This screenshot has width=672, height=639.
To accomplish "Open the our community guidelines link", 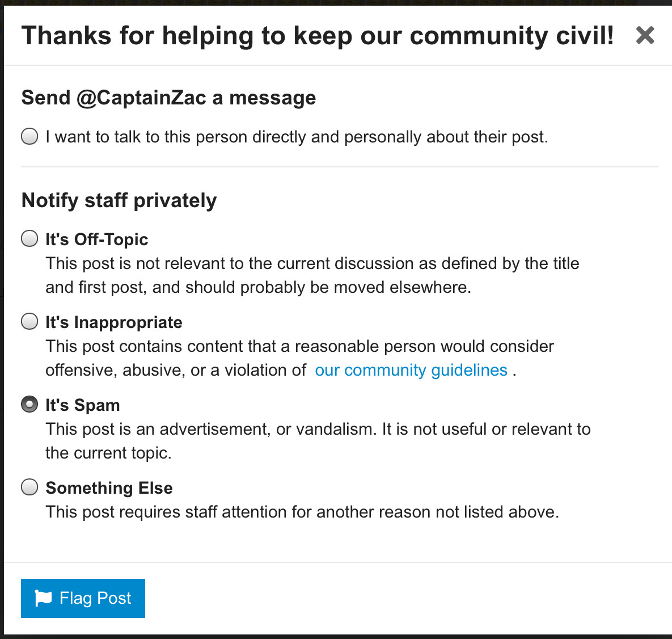I will coord(411,370).
